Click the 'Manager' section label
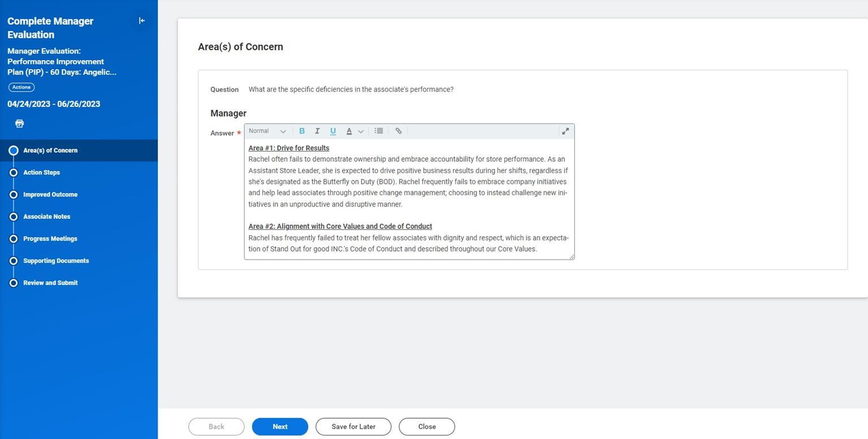The height and width of the screenshot is (439, 868). (x=228, y=113)
